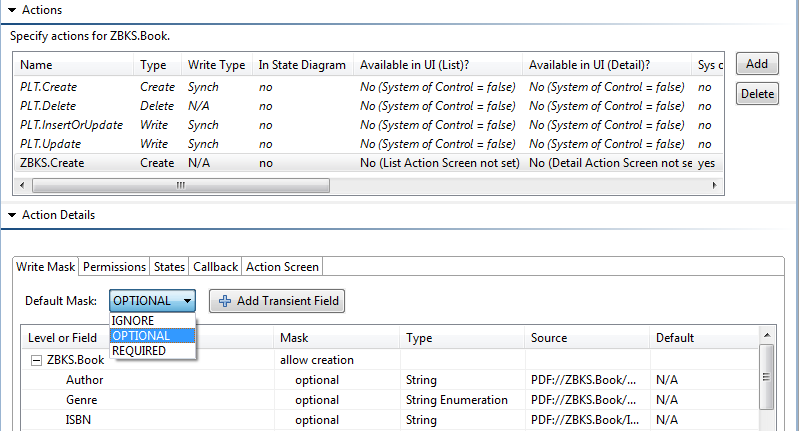Go to the Callback tab
This screenshot has width=799, height=431.
click(x=215, y=267)
